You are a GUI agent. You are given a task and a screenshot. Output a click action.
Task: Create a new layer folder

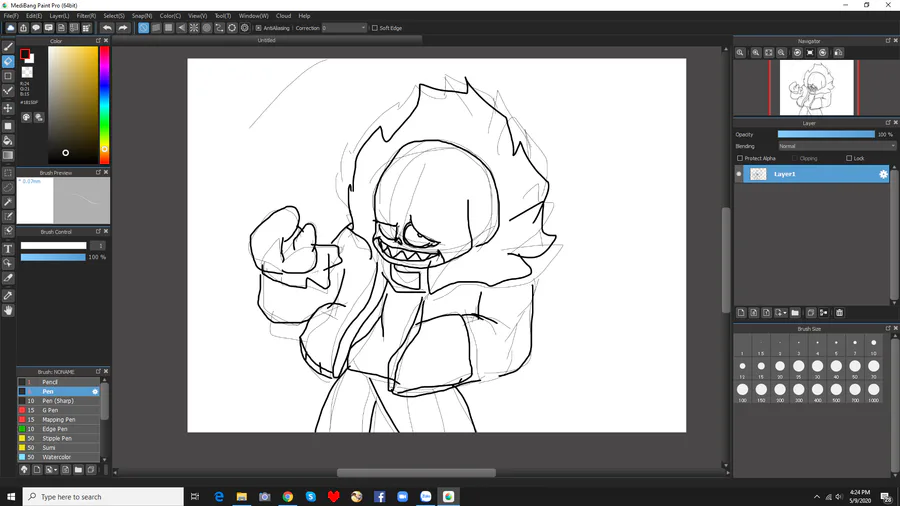tap(795, 313)
